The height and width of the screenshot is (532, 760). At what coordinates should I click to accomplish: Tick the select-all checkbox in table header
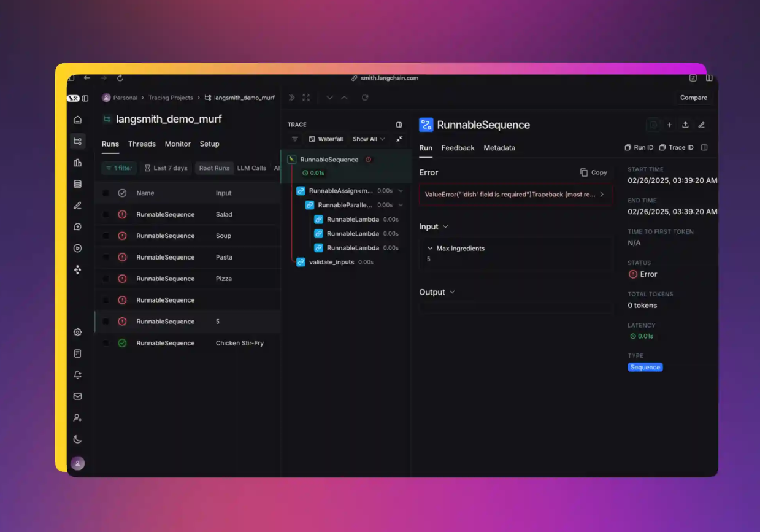[x=106, y=193]
